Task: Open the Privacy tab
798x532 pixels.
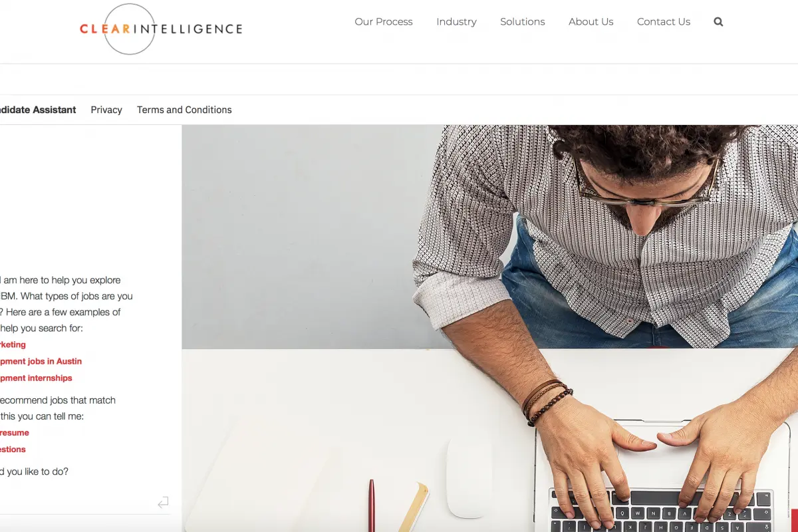Action: (106, 110)
